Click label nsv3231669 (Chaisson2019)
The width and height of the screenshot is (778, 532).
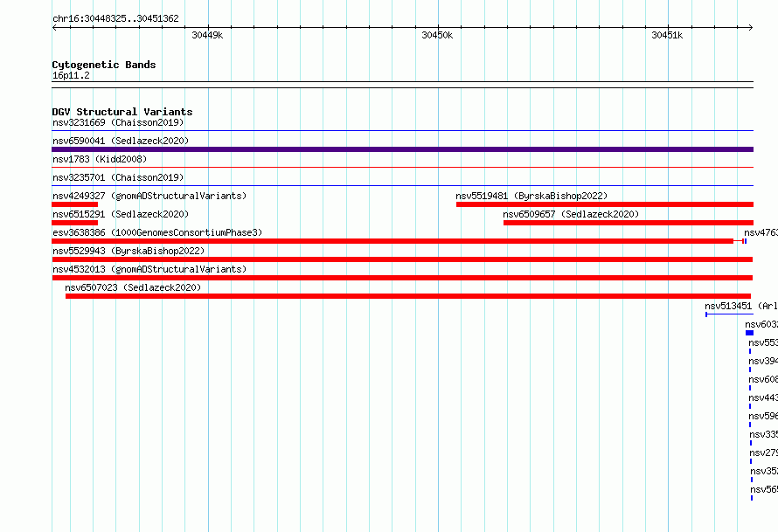[118, 122]
